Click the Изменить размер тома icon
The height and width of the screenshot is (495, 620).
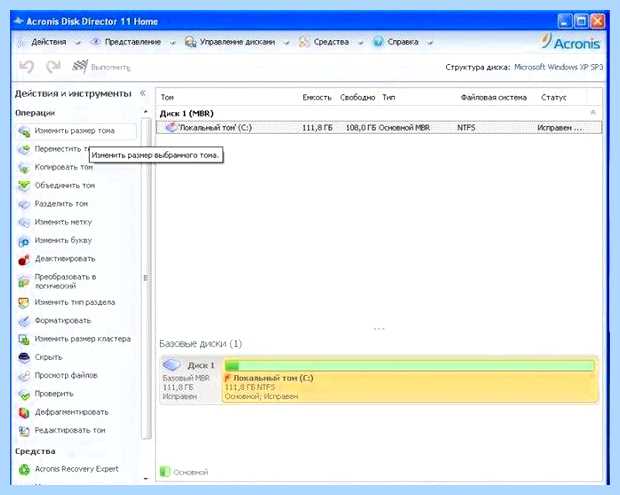click(24, 131)
